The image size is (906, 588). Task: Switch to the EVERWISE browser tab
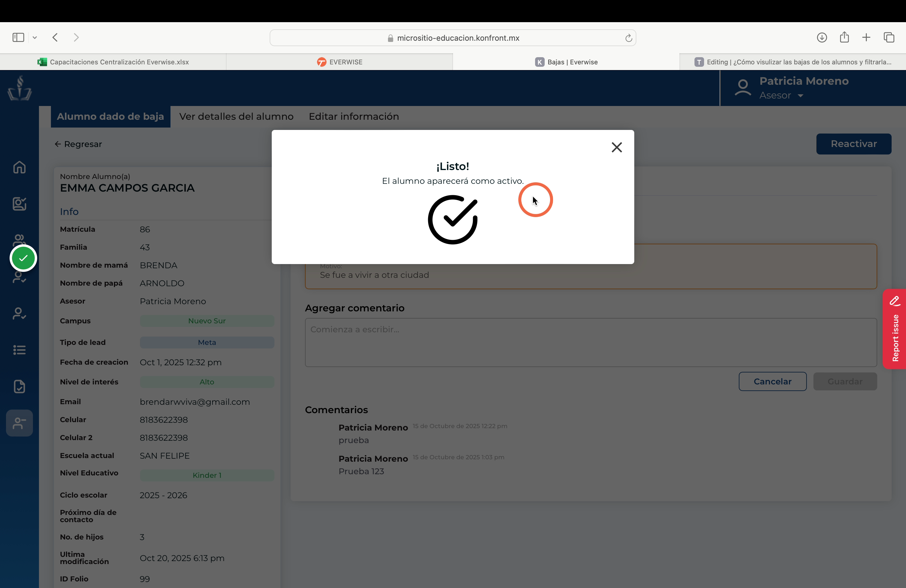[x=339, y=62]
